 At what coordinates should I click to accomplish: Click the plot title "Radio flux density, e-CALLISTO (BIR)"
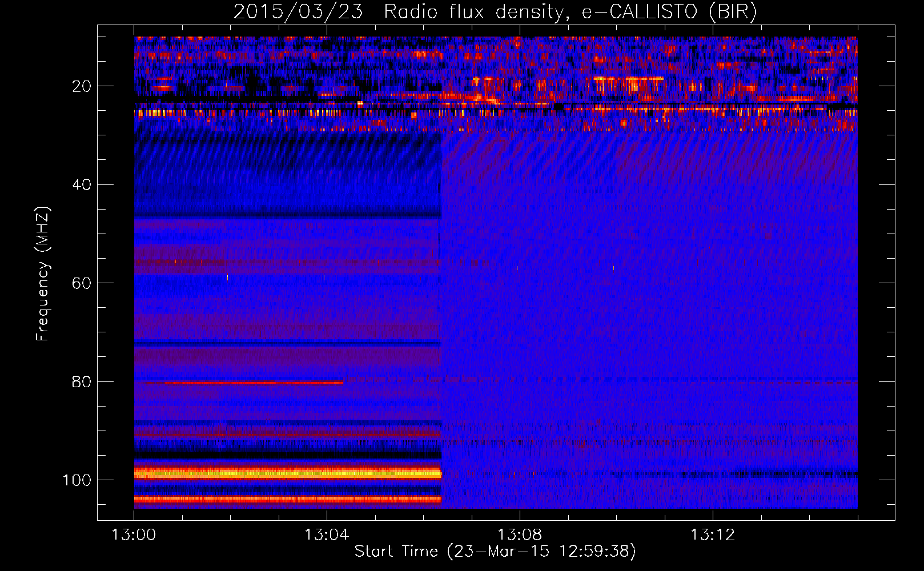coord(570,12)
